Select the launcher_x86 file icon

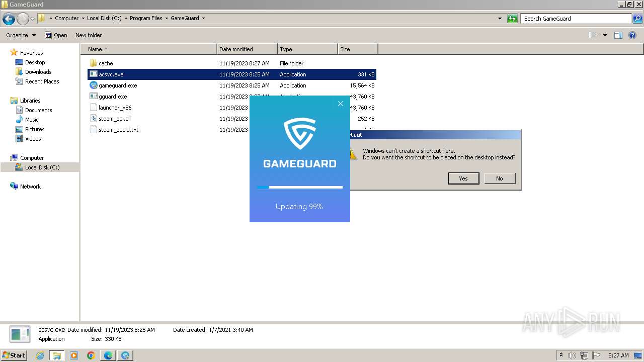coord(93,108)
